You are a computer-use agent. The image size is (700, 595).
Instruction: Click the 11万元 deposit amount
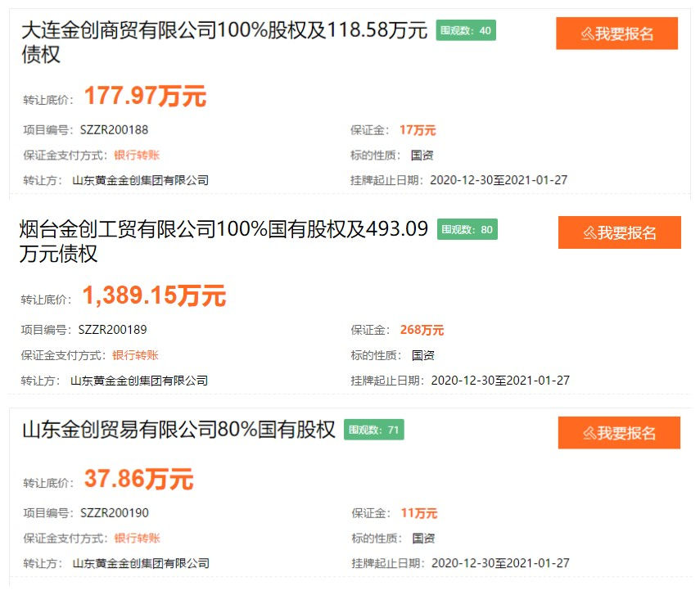419,513
